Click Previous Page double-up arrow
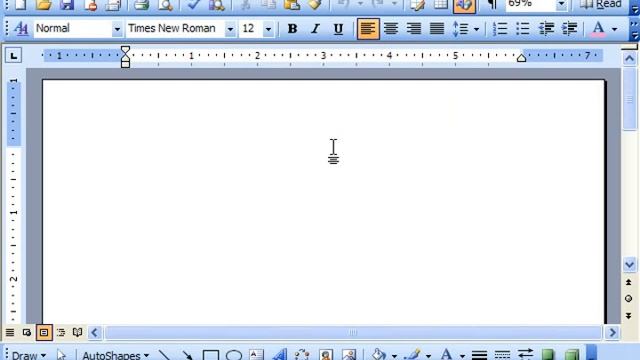640x360 pixels. click(629, 282)
